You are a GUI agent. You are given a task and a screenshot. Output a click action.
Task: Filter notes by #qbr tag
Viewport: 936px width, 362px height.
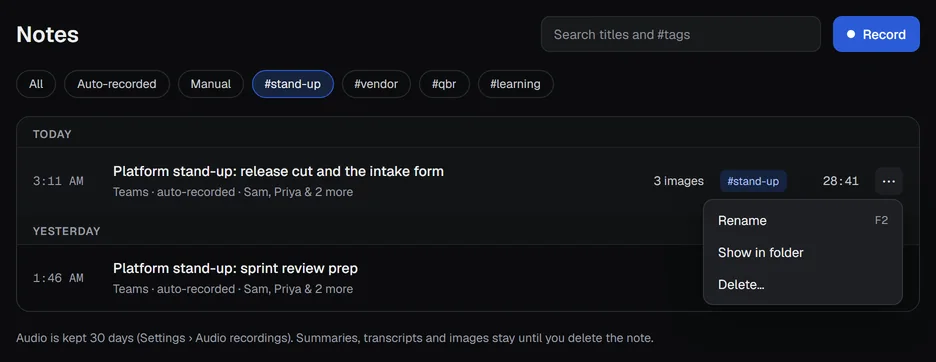(444, 84)
